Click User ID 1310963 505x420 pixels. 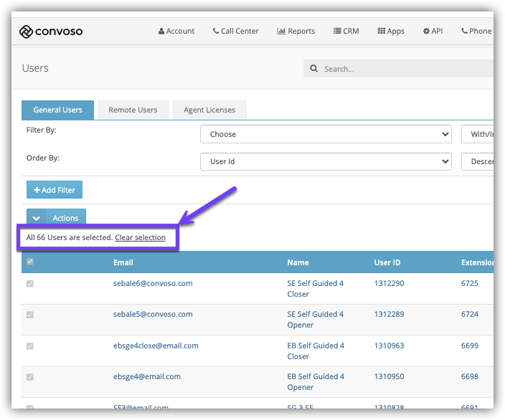(x=389, y=345)
